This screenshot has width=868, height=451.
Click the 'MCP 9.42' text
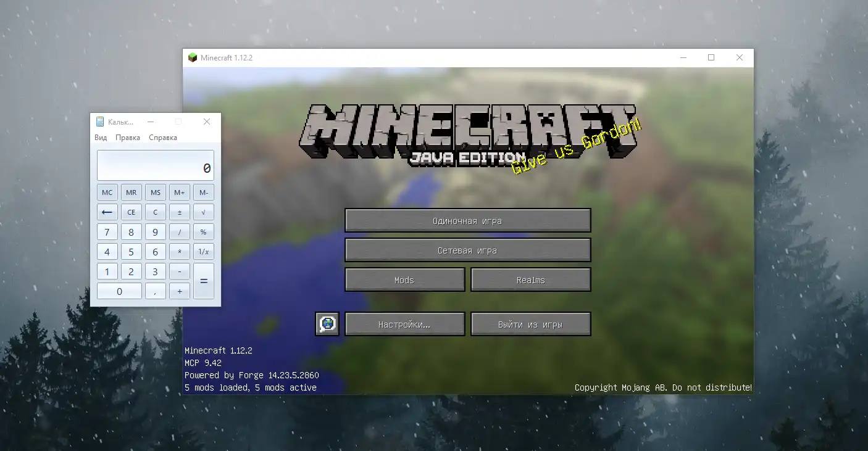coord(203,363)
